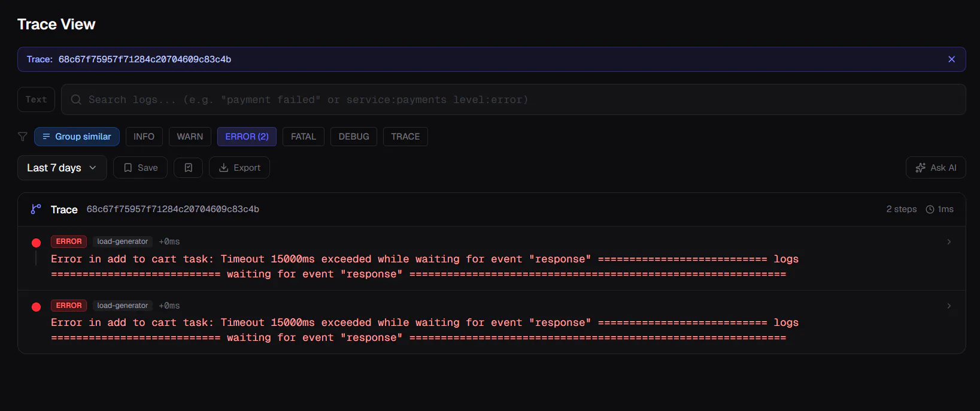This screenshot has height=411, width=980.
Task: Toggle the TRACE level filter
Action: pyautogui.click(x=405, y=137)
